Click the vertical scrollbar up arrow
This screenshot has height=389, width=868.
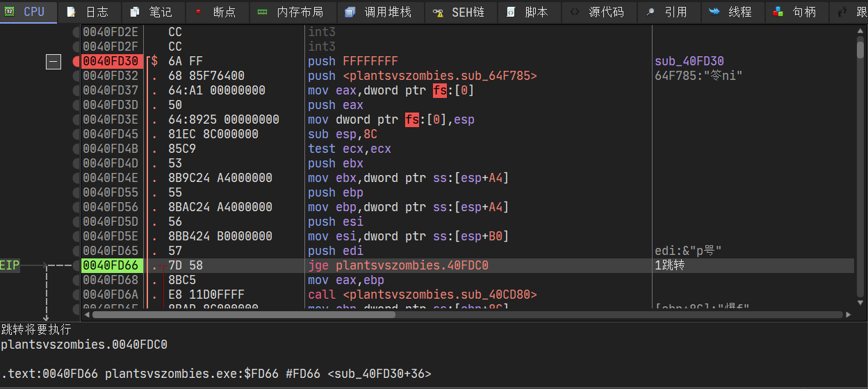[x=861, y=30]
